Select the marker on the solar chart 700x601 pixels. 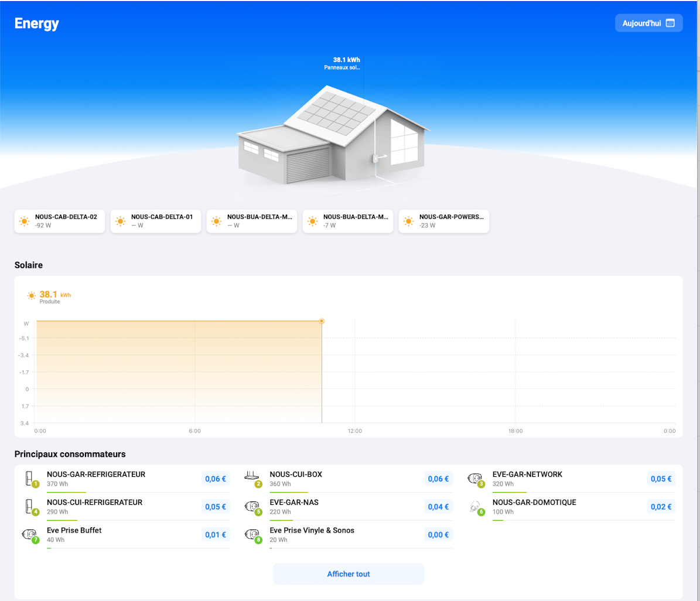point(322,320)
